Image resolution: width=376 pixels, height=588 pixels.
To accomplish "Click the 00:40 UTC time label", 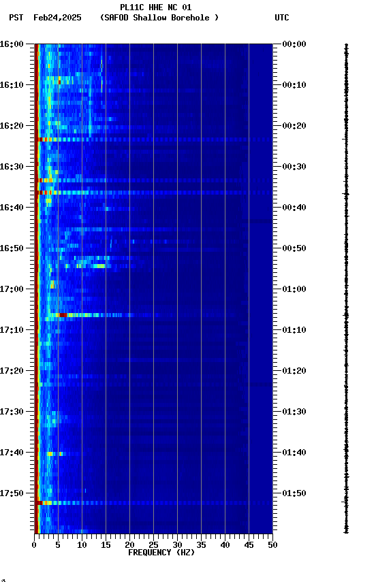I will [x=294, y=208].
